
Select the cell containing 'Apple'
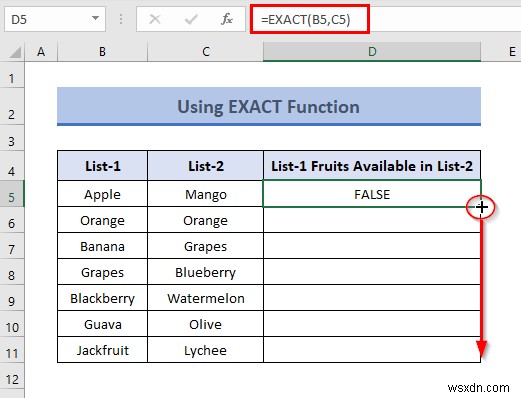102,194
